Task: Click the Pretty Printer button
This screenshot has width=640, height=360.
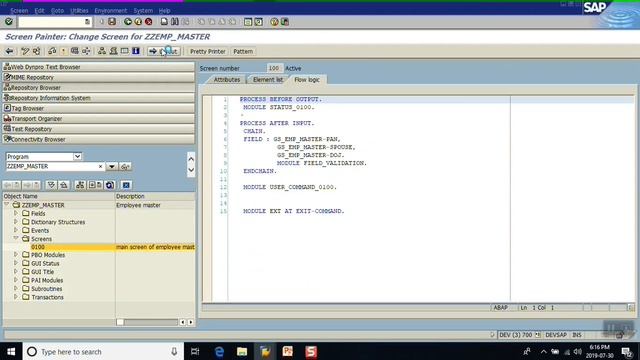Action: point(208,51)
